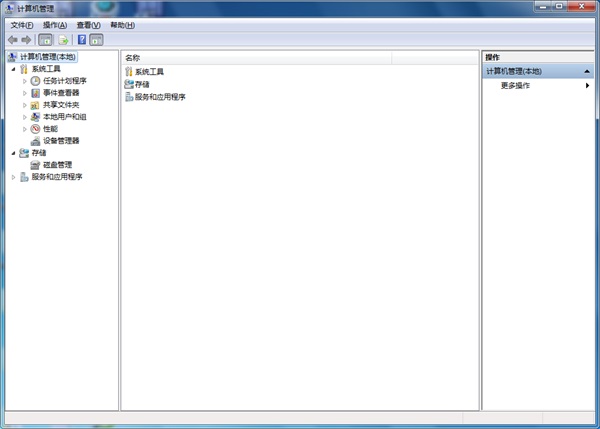Screen dimensions: 600x429
Task: Open the 文件(F) menu
Action: pos(21,25)
